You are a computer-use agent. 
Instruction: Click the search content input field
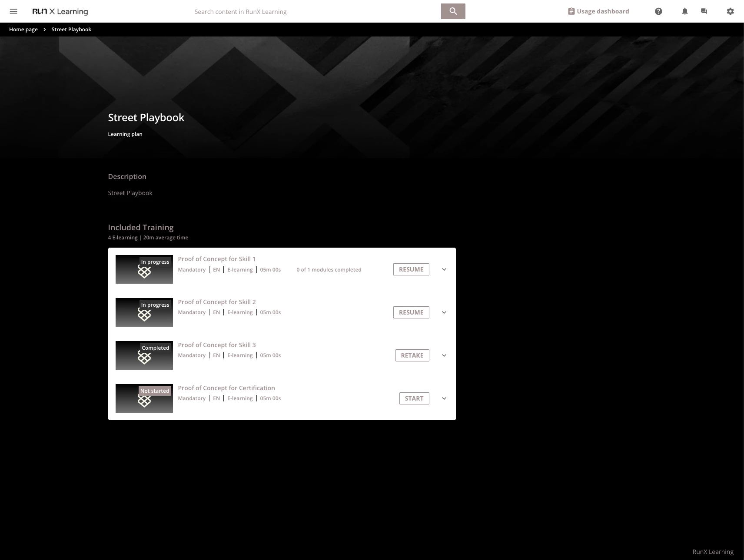(x=316, y=11)
